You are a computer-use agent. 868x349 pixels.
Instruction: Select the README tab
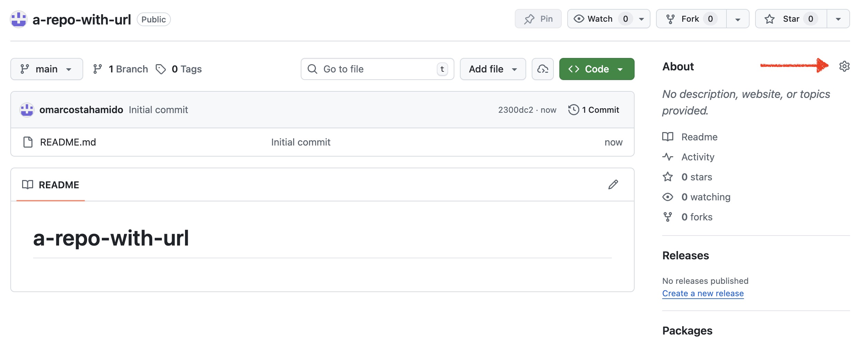tap(50, 185)
